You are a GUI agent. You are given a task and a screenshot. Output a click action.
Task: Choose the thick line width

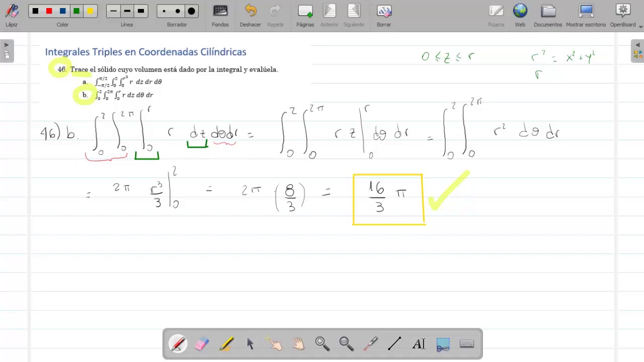tap(140, 11)
